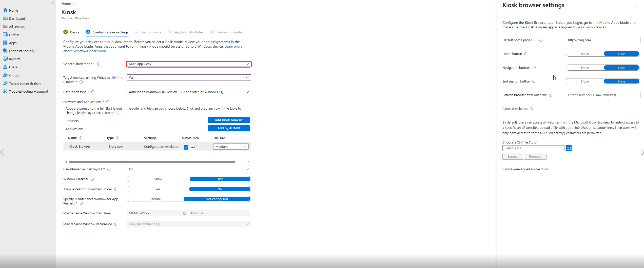Open the Groups section
644x268 pixels.
point(14,75)
